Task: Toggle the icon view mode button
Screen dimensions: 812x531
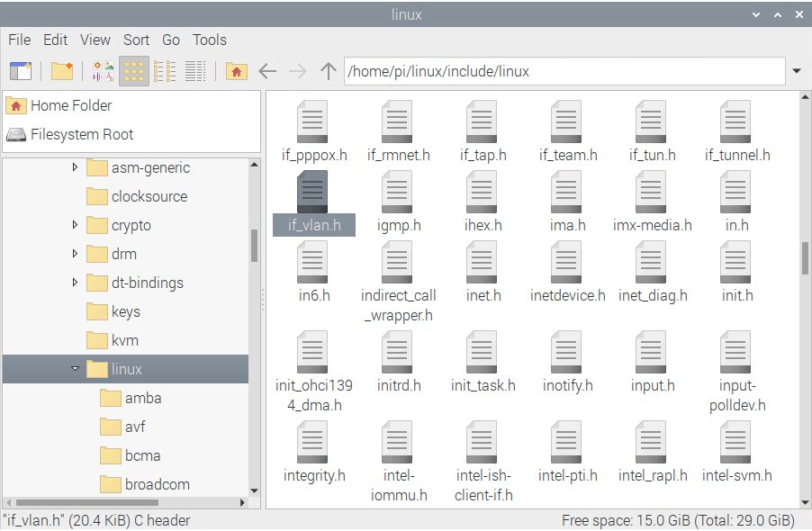Action: tap(133, 71)
